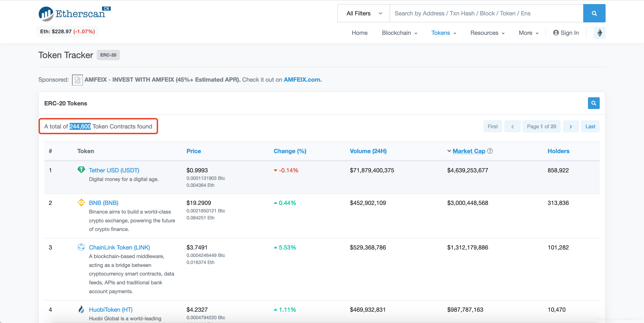
Task: Click the Market Cap help question icon
Action: (490, 151)
